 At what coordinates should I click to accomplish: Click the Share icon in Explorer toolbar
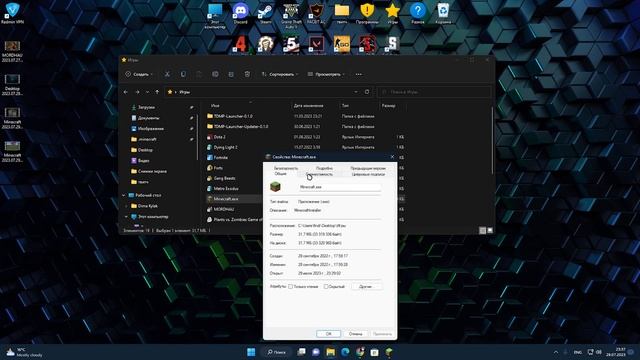click(x=231, y=74)
